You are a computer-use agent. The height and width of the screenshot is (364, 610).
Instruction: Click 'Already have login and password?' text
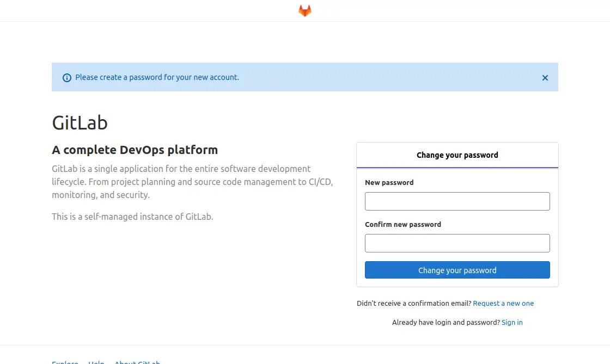click(446, 323)
